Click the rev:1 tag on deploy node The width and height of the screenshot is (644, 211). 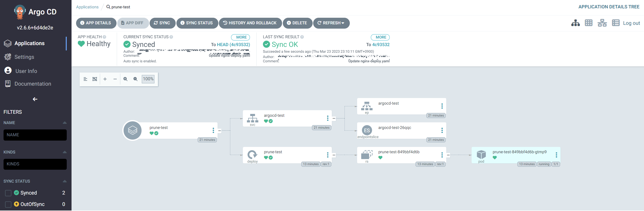pos(326,164)
